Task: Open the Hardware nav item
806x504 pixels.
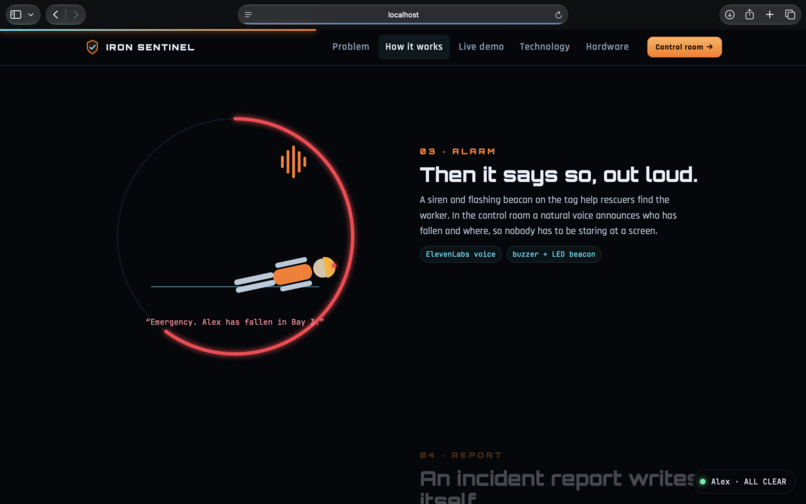Action: (607, 47)
